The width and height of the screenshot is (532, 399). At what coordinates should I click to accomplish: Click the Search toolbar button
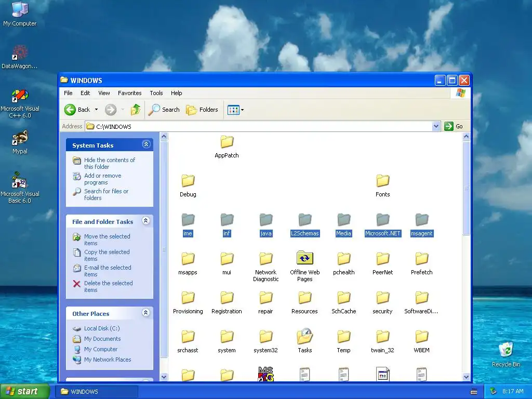(x=164, y=110)
